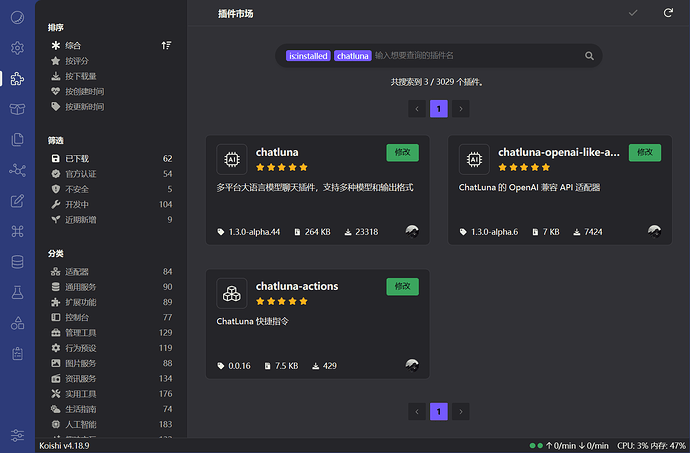Toggle the 已下载 installed filter
This screenshot has width=690, height=453.
coord(77,158)
